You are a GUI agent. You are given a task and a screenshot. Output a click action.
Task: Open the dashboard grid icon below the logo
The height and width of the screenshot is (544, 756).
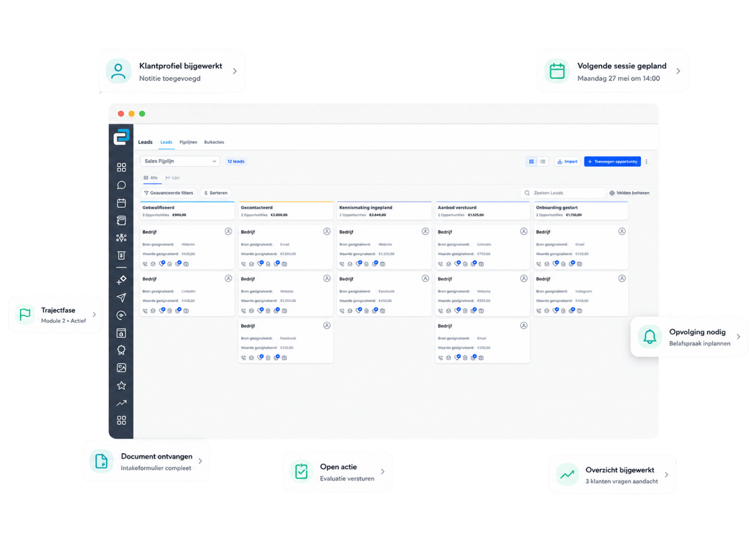click(x=121, y=167)
